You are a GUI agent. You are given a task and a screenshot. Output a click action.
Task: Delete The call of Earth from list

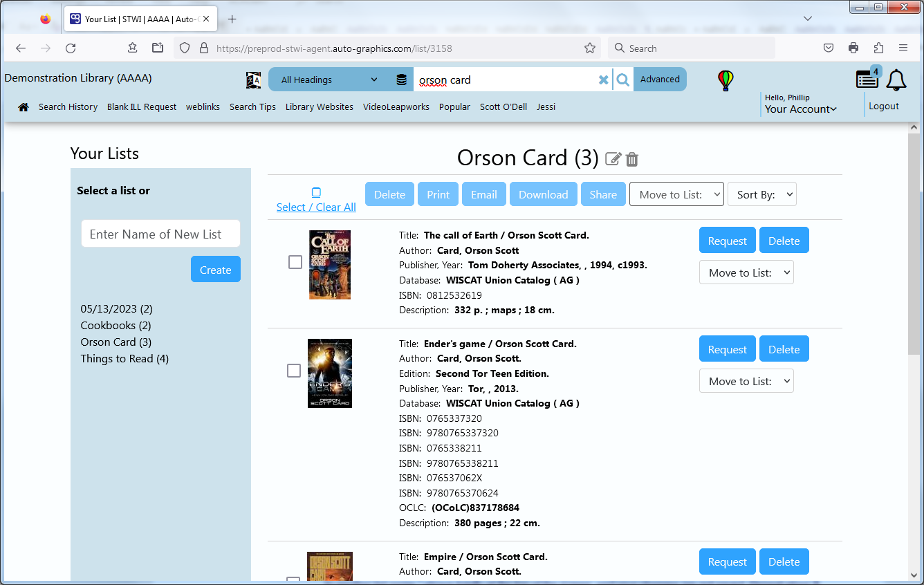click(784, 241)
